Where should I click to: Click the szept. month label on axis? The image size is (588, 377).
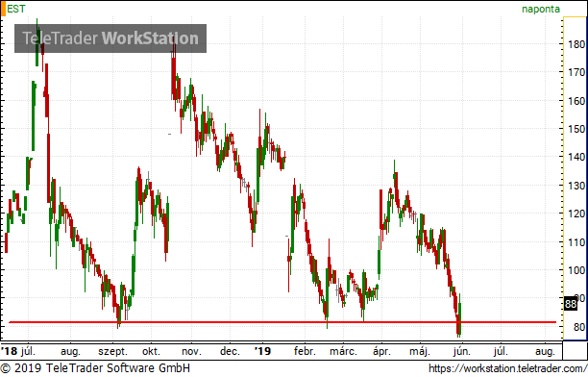point(112,351)
